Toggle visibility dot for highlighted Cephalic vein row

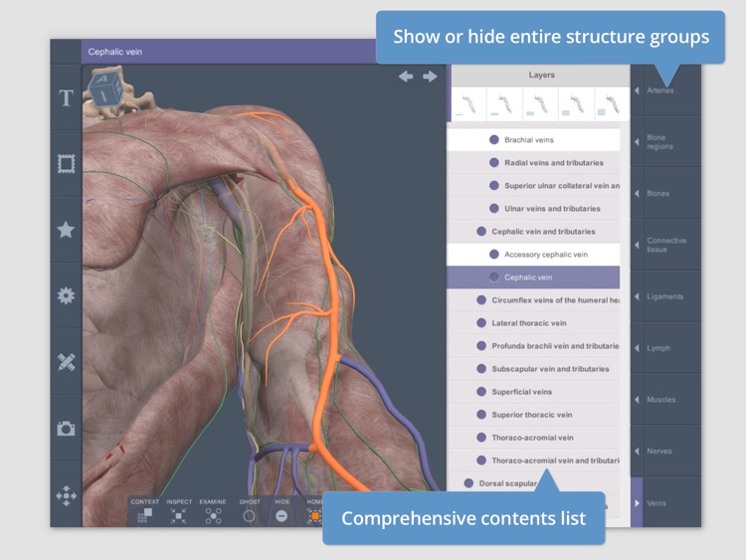[493, 277]
